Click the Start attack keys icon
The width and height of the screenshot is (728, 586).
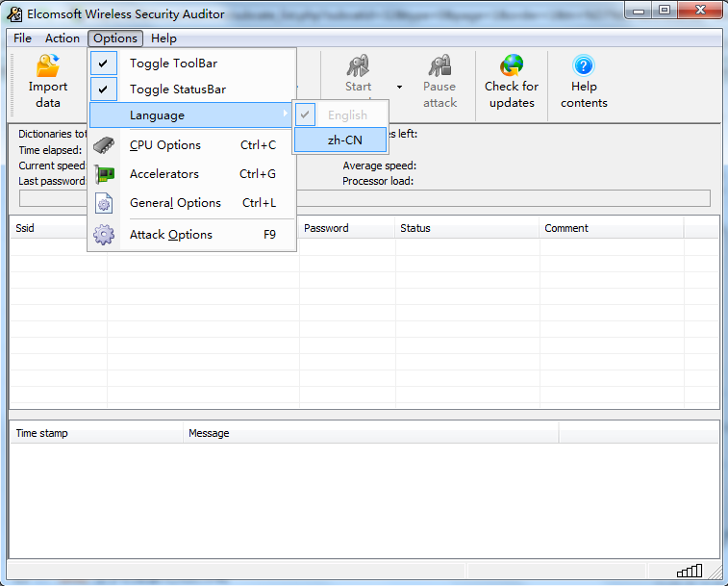(358, 65)
